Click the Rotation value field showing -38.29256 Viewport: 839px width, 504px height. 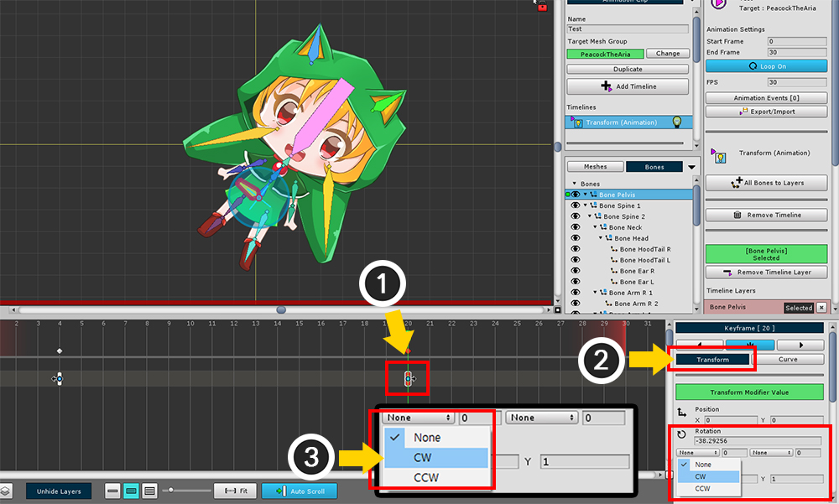click(x=757, y=441)
